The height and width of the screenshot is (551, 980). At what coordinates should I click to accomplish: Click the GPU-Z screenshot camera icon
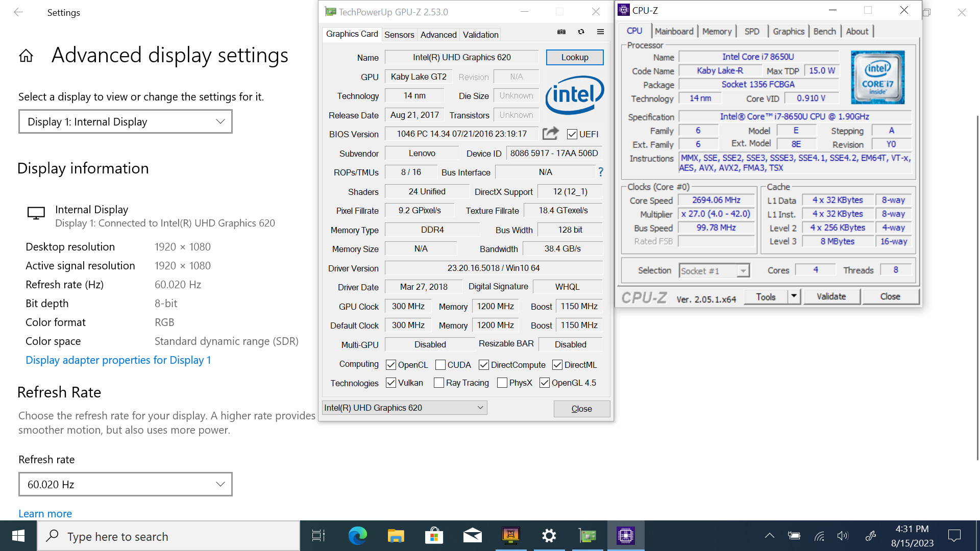[561, 32]
